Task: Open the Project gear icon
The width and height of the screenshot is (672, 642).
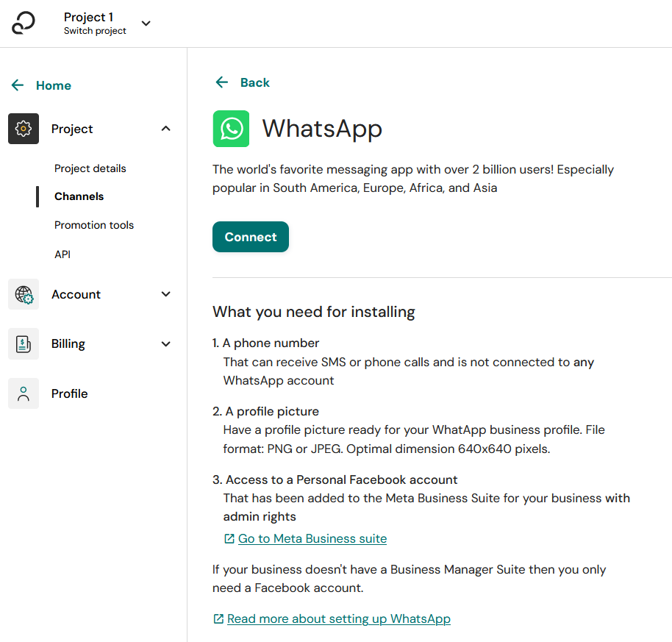Action: click(x=24, y=129)
